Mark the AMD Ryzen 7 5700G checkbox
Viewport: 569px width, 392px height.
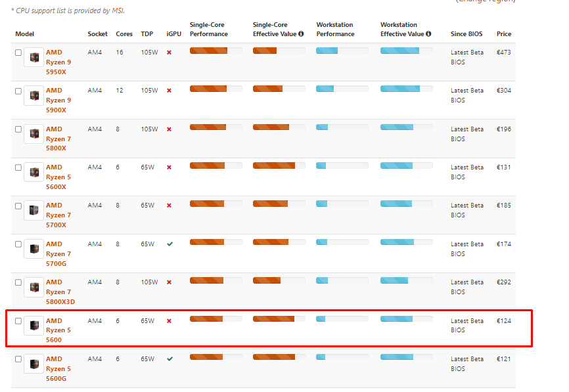[x=18, y=244]
